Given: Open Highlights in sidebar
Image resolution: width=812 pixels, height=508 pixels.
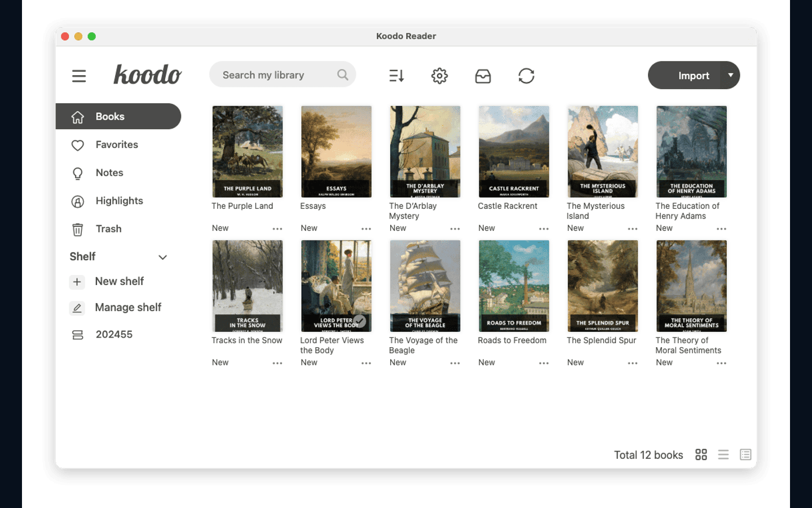Looking at the screenshot, I should pos(118,201).
